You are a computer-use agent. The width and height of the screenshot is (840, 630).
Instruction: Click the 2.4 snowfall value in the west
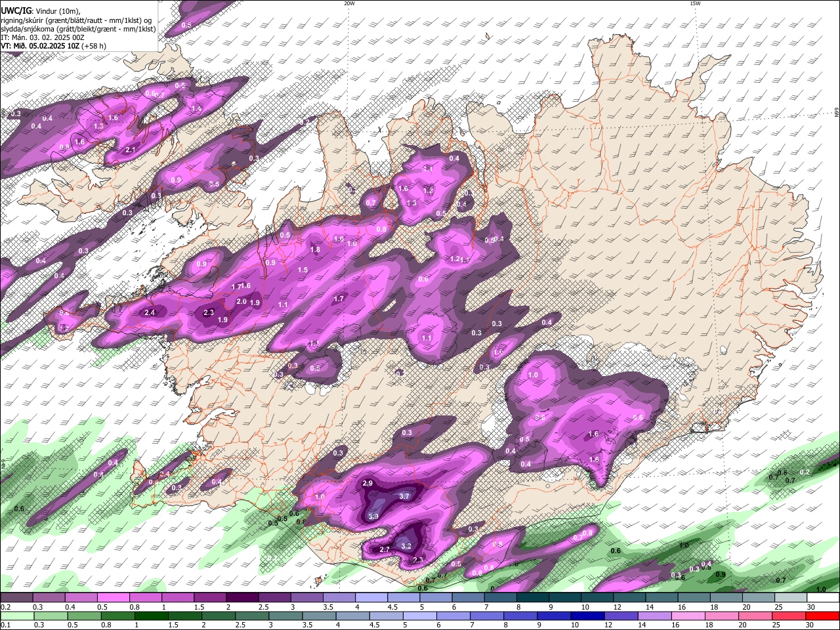click(150, 312)
